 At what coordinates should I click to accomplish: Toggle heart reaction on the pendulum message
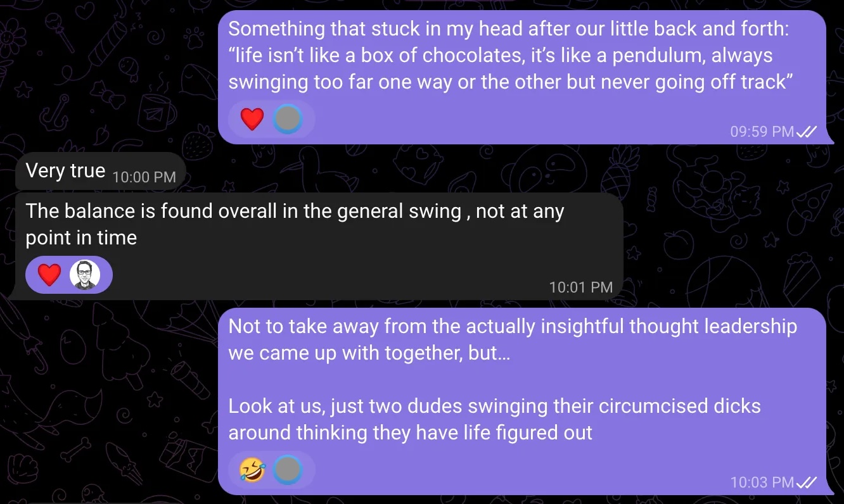click(252, 119)
